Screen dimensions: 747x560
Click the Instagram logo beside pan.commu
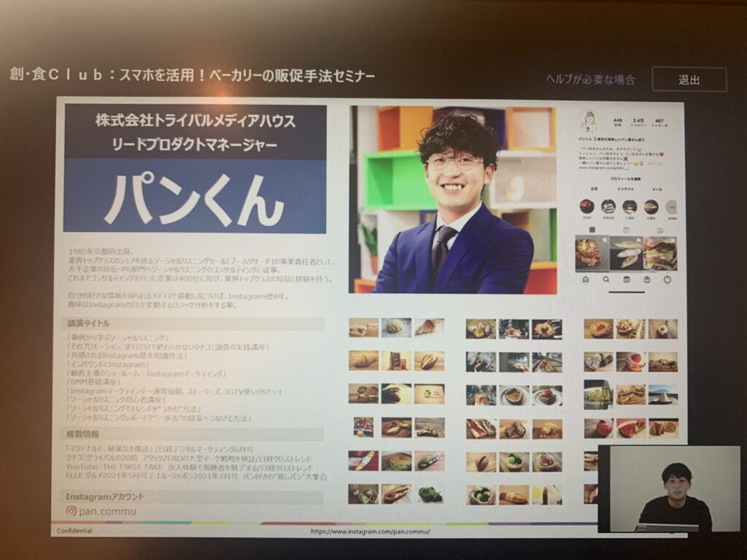[71, 511]
